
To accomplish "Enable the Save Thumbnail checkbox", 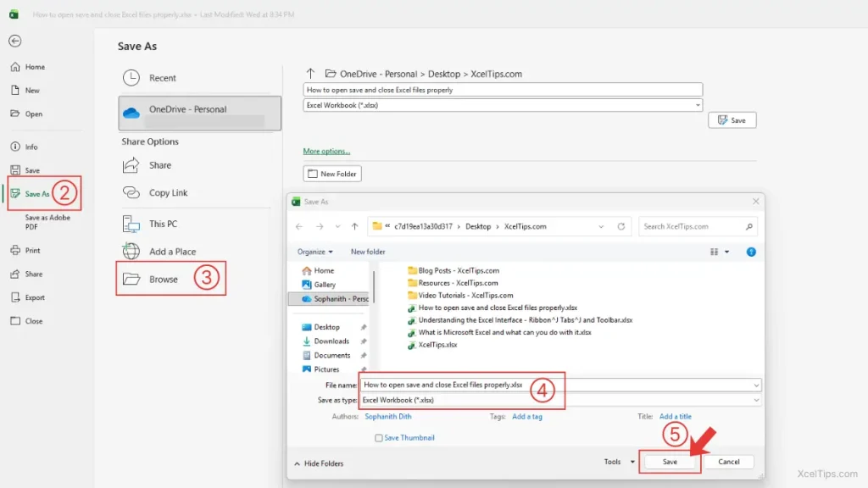I will (377, 437).
